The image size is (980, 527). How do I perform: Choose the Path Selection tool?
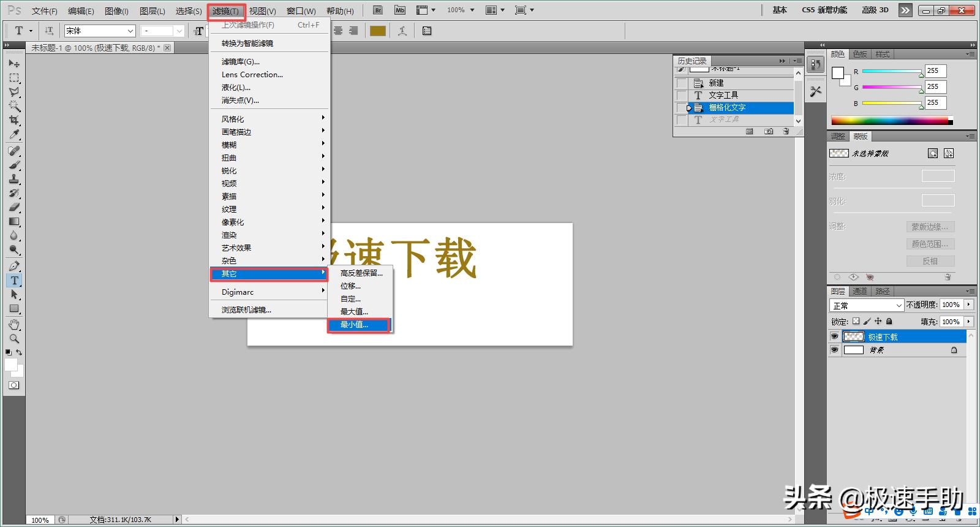(x=14, y=294)
